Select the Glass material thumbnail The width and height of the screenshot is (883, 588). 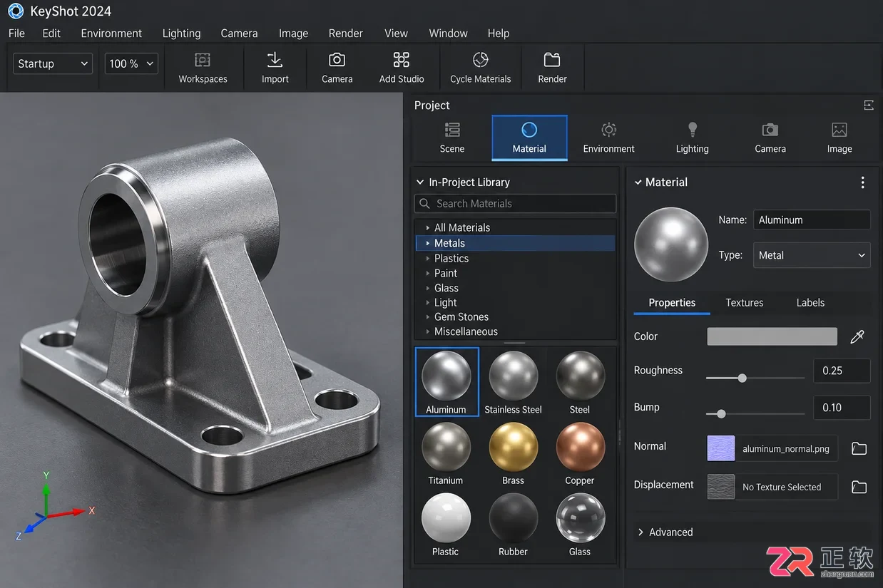[x=580, y=518]
